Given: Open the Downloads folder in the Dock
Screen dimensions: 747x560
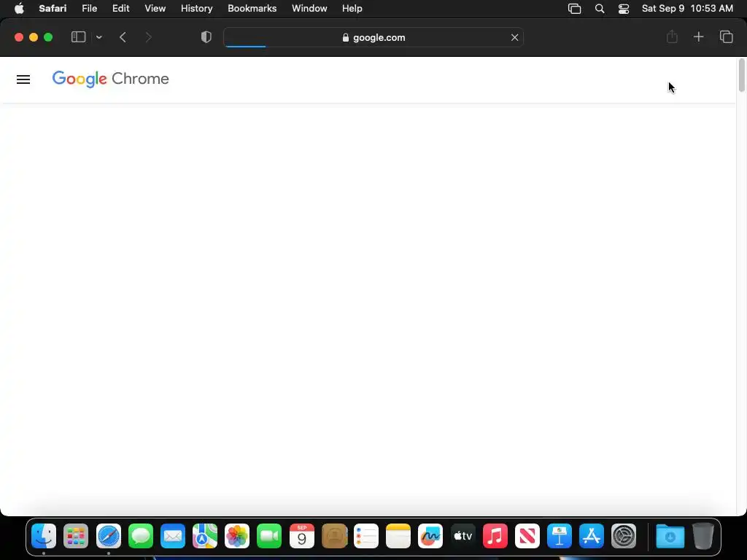Looking at the screenshot, I should click(670, 536).
